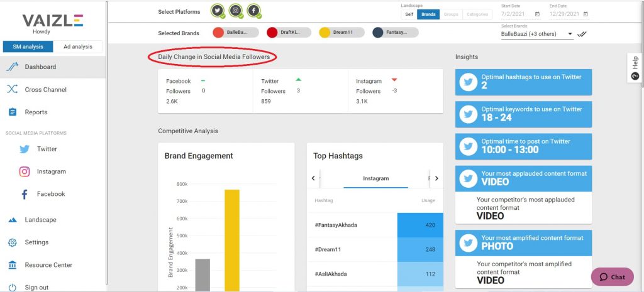
Task: Click the Resource Center building icon
Action: coord(13,265)
